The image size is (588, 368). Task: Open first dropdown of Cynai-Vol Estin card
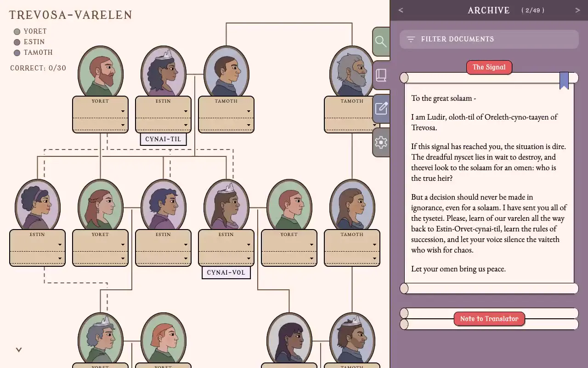226,245
